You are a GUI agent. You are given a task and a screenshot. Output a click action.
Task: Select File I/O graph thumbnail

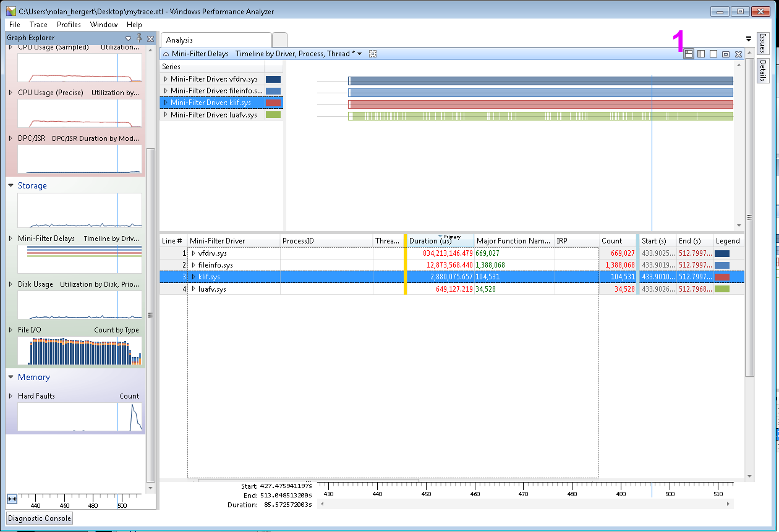(x=80, y=350)
